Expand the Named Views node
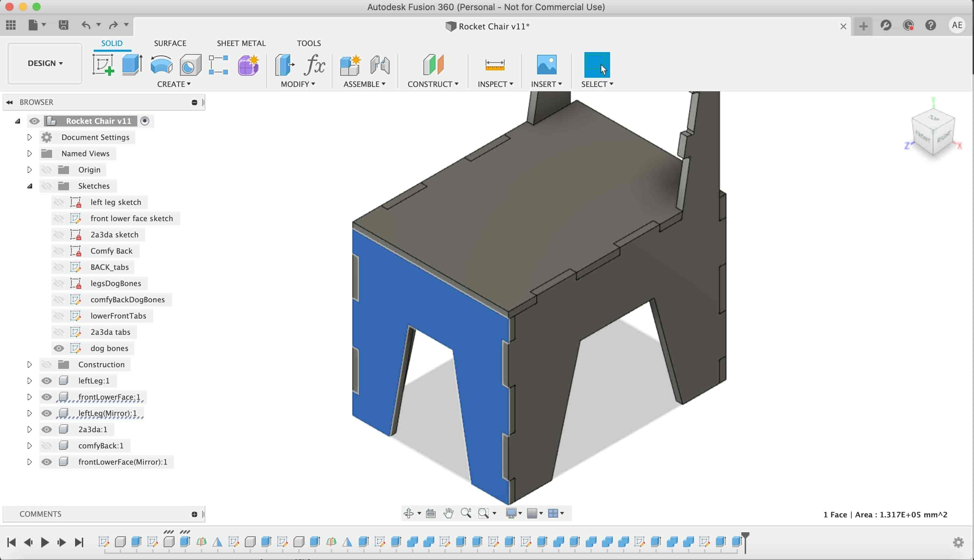Screen dimensions: 974x560 29,154
